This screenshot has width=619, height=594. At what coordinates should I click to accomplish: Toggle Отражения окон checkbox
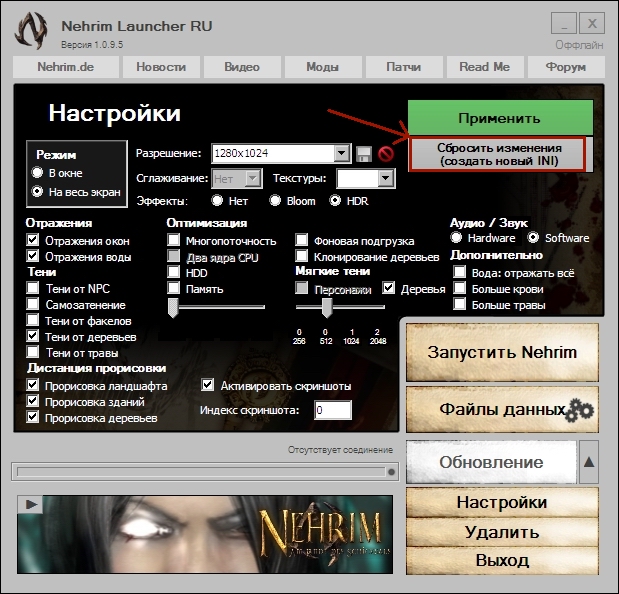click(33, 240)
